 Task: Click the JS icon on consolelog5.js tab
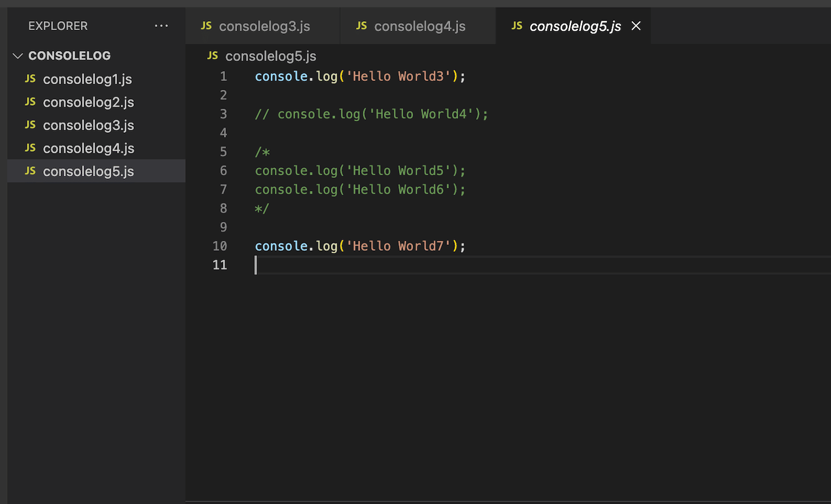[x=517, y=25]
